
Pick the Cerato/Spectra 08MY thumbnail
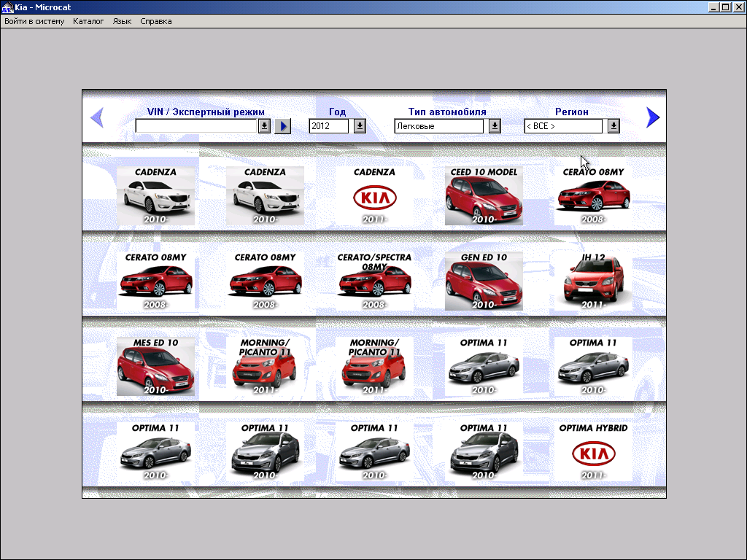(x=374, y=281)
